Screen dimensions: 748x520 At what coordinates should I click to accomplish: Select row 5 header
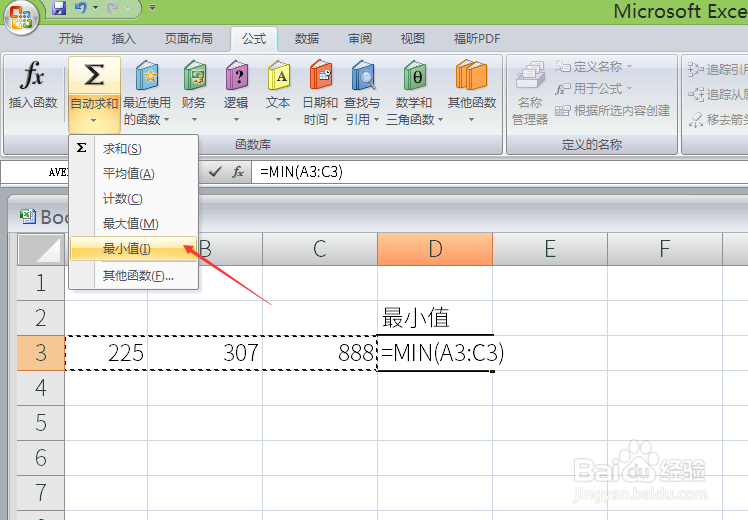click(41, 423)
